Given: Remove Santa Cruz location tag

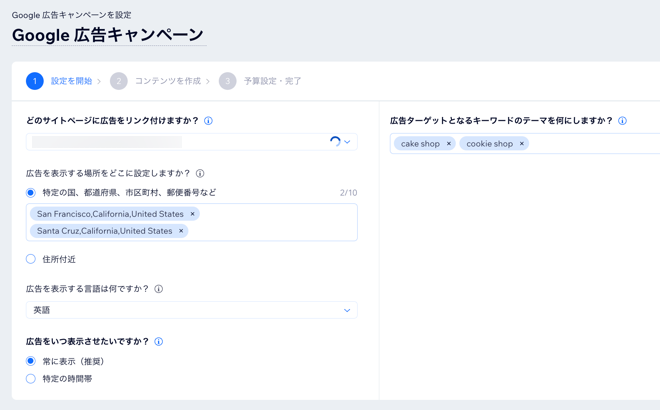Looking at the screenshot, I should coord(181,231).
